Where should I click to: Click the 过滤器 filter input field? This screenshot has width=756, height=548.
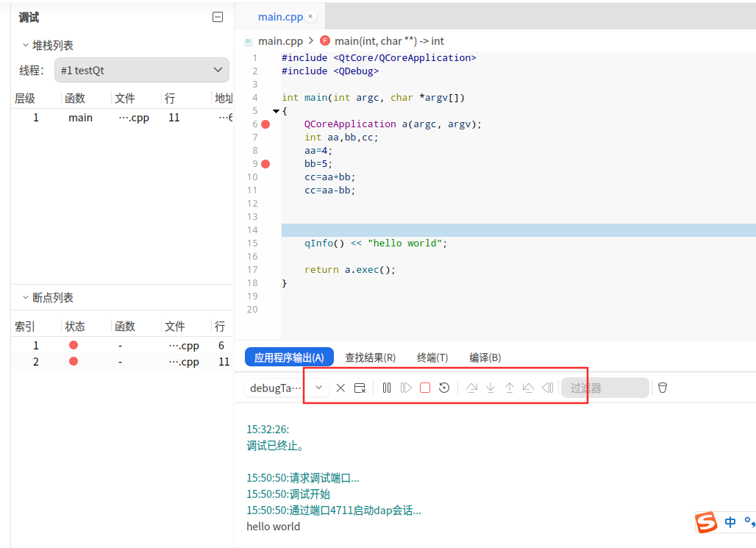(605, 388)
